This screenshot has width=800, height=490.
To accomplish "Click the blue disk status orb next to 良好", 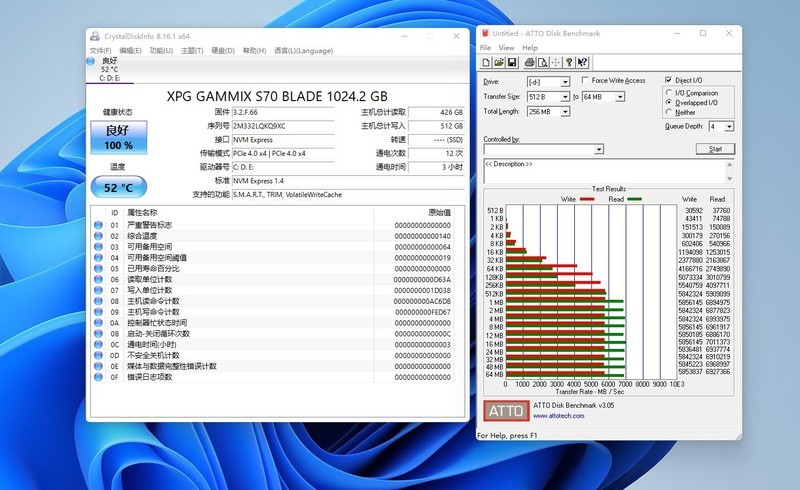I will point(91,61).
